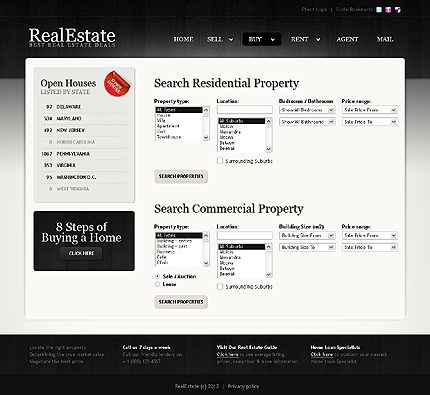430x395 pixels.
Task: Click the Click Here button under 8 Steps
Action: click(81, 253)
